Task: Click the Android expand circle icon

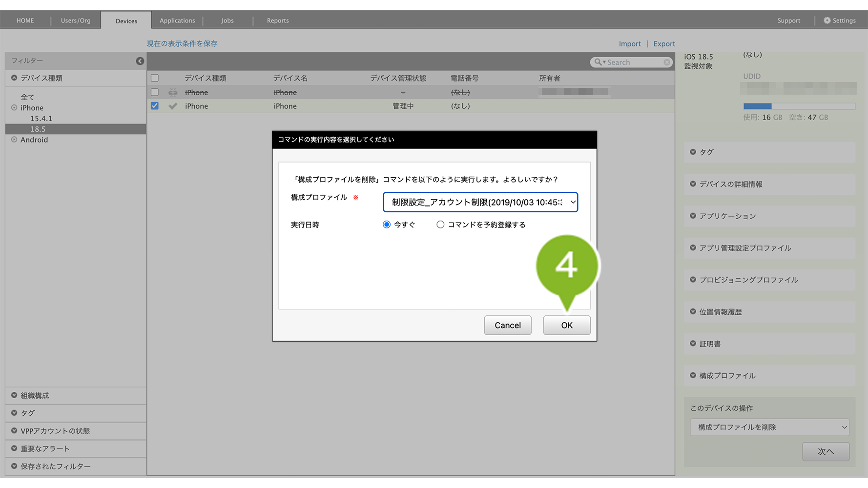Action: pos(14,140)
